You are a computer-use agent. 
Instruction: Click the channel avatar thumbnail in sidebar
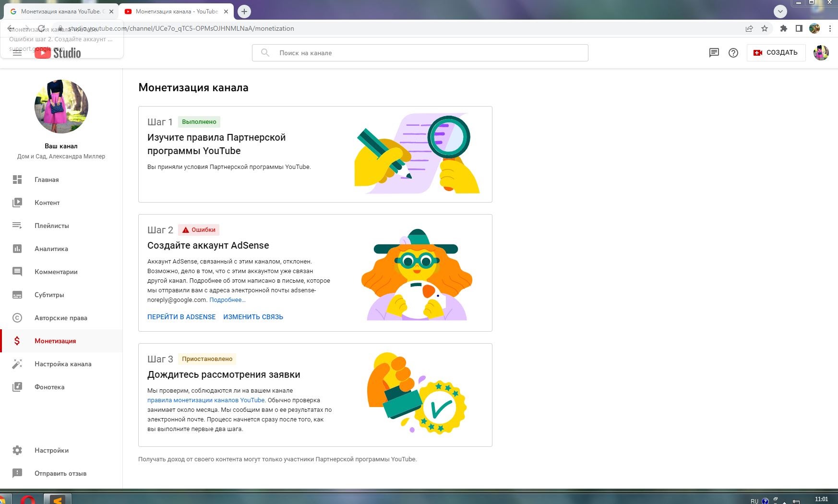61,107
